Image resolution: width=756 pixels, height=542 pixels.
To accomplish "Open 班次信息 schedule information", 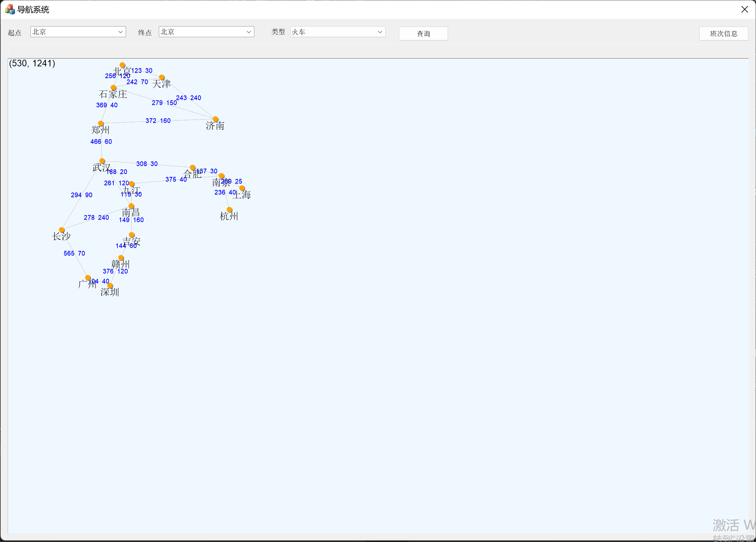I will (x=723, y=34).
